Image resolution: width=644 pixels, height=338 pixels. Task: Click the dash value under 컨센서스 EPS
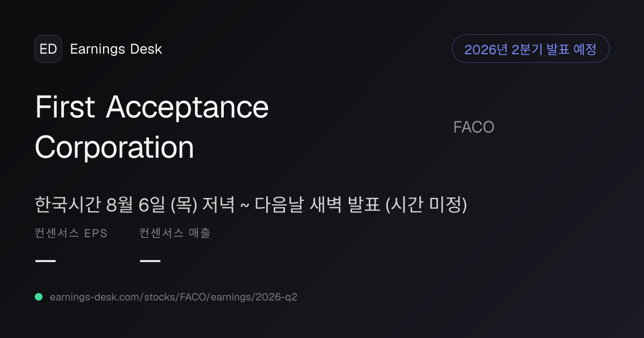(x=46, y=261)
